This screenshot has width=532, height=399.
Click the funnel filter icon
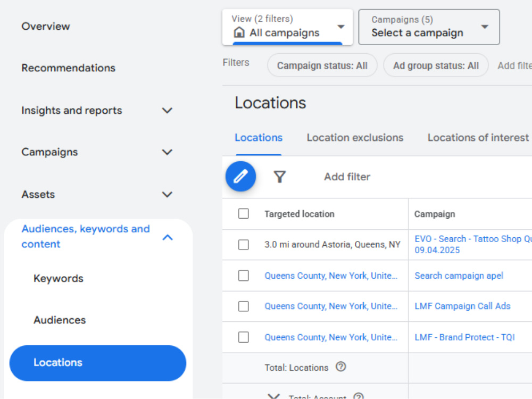280,177
